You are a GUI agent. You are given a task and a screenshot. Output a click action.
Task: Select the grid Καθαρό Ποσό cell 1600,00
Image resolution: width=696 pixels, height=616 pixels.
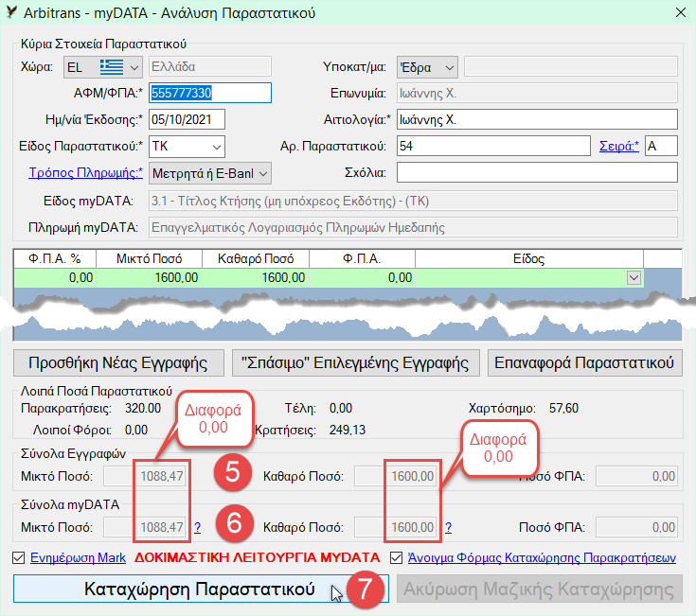tap(256, 277)
